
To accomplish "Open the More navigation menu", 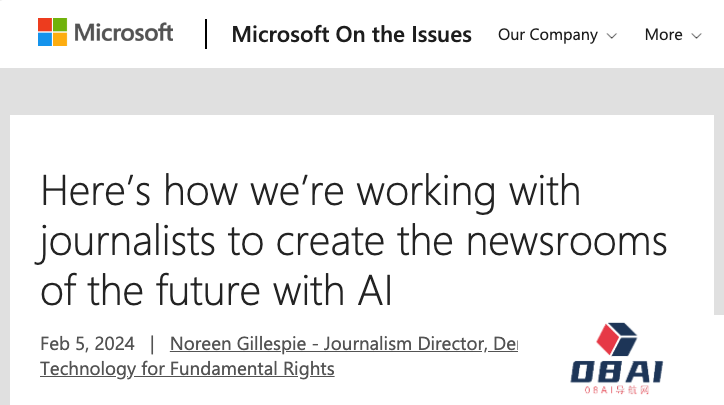I will [663, 34].
